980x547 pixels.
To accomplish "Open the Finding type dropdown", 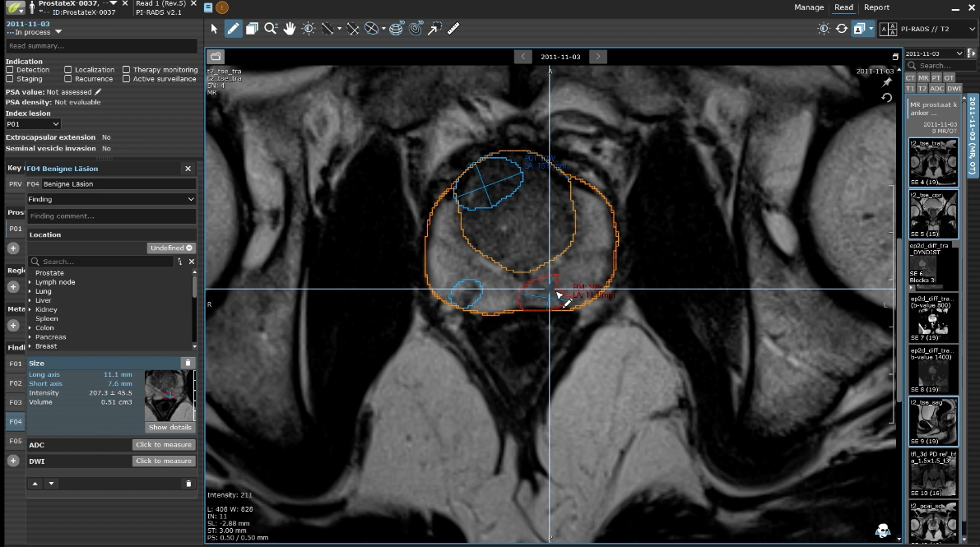I will pyautogui.click(x=111, y=199).
